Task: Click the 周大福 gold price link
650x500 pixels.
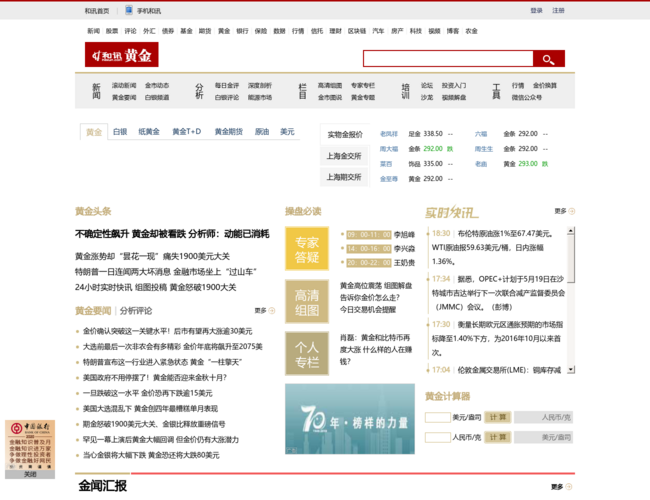Action: 389,149
